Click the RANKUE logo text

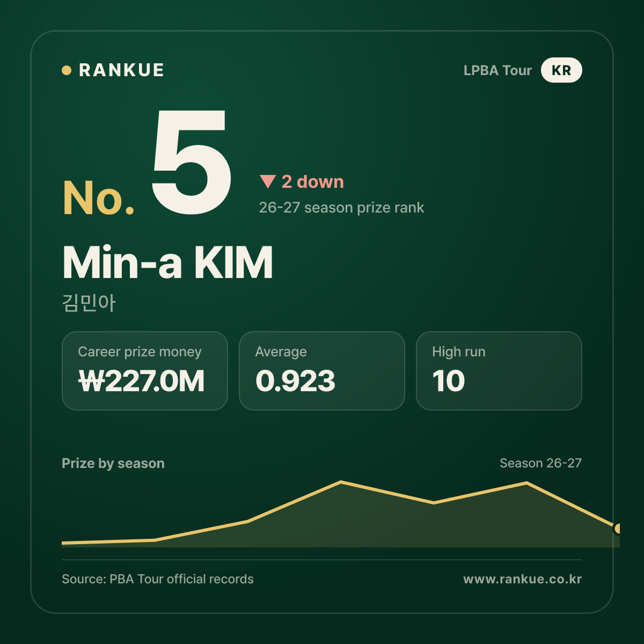(x=121, y=70)
